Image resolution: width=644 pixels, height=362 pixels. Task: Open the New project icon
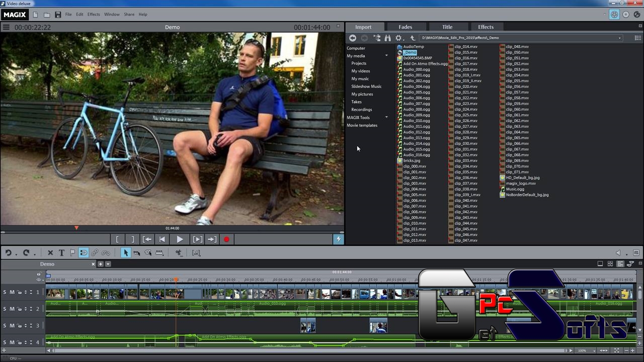36,15
